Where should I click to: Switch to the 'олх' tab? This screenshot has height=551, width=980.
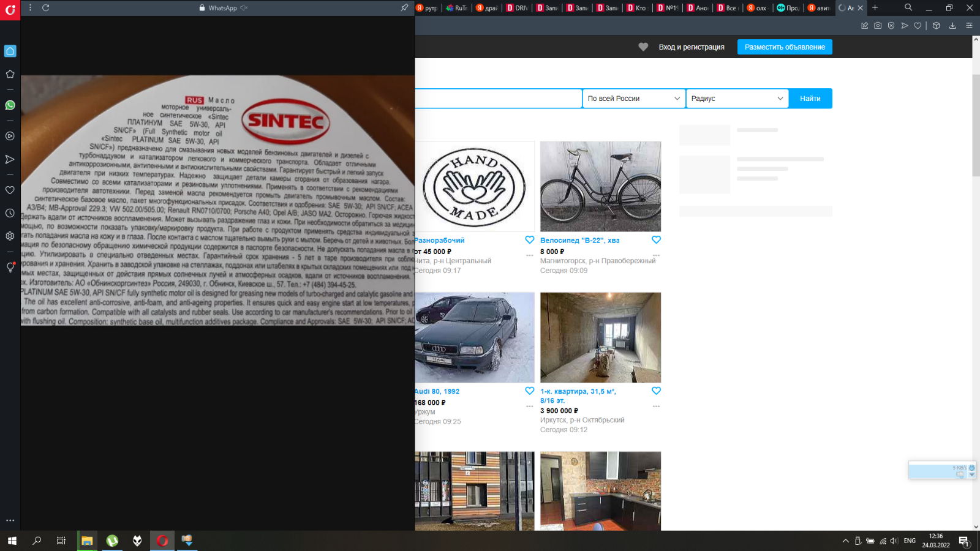757,8
